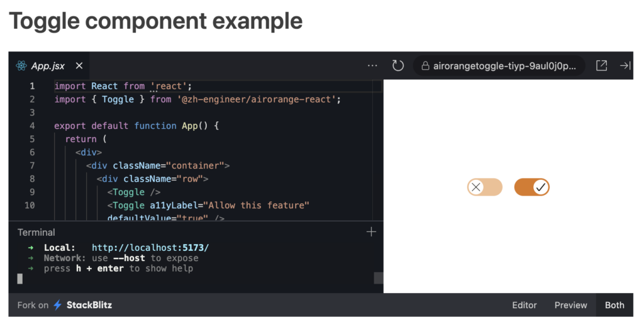Close the App.jsx editor tab
This screenshot has height=327, width=644.
(79, 65)
